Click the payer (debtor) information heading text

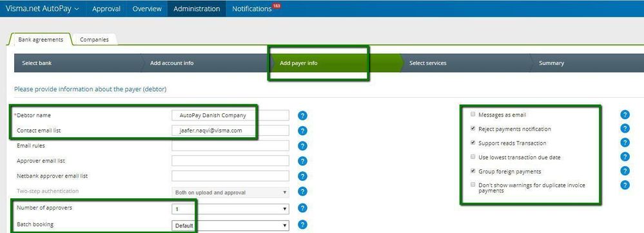[x=90, y=89]
